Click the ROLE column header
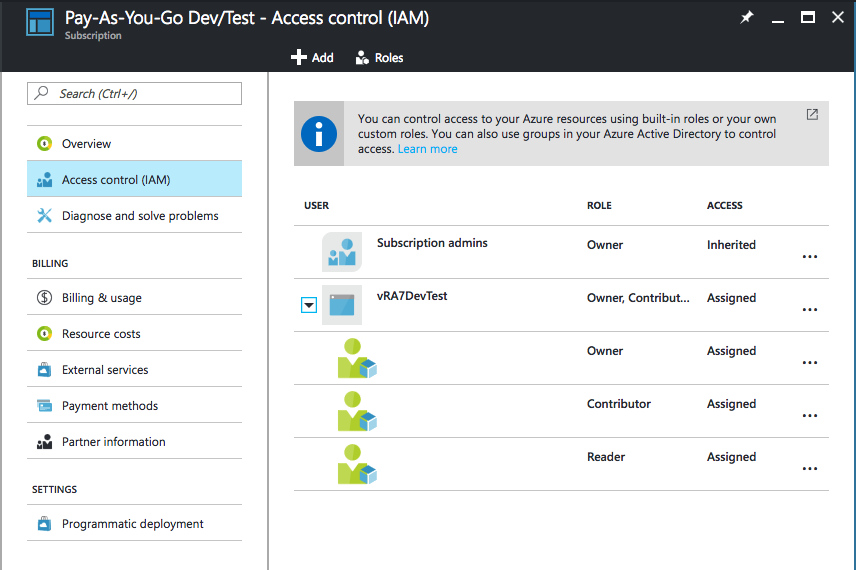Screen dimensions: 856x570 [x=599, y=205]
